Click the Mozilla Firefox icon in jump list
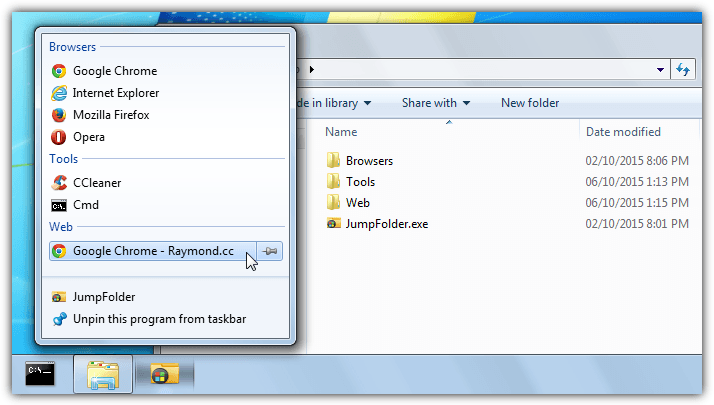Viewport: 714px width, 405px height. tap(59, 115)
